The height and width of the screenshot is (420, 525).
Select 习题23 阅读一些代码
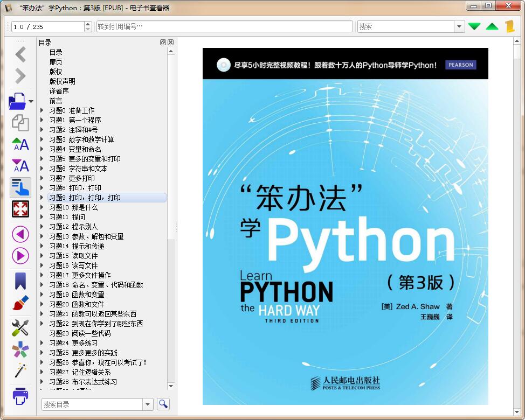pos(80,333)
